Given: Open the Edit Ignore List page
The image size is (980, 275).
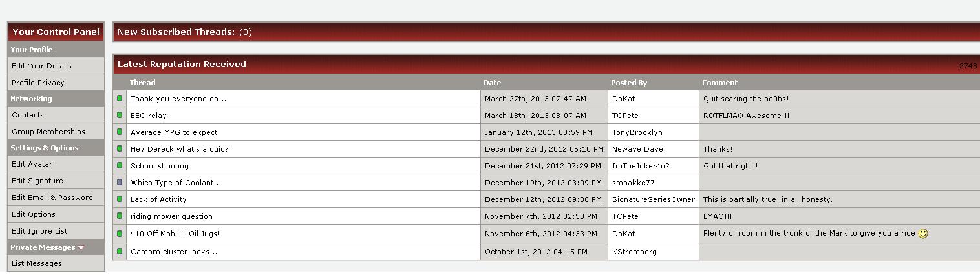Looking at the screenshot, I should (x=39, y=231).
